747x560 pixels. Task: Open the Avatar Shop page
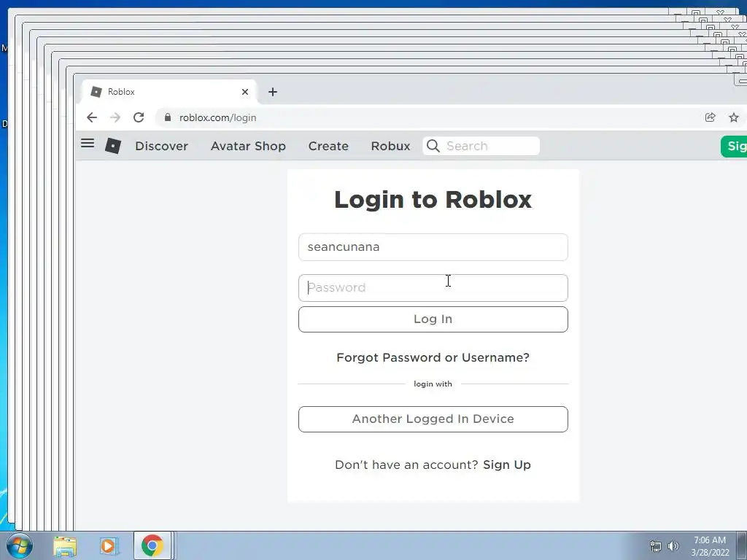pyautogui.click(x=248, y=146)
